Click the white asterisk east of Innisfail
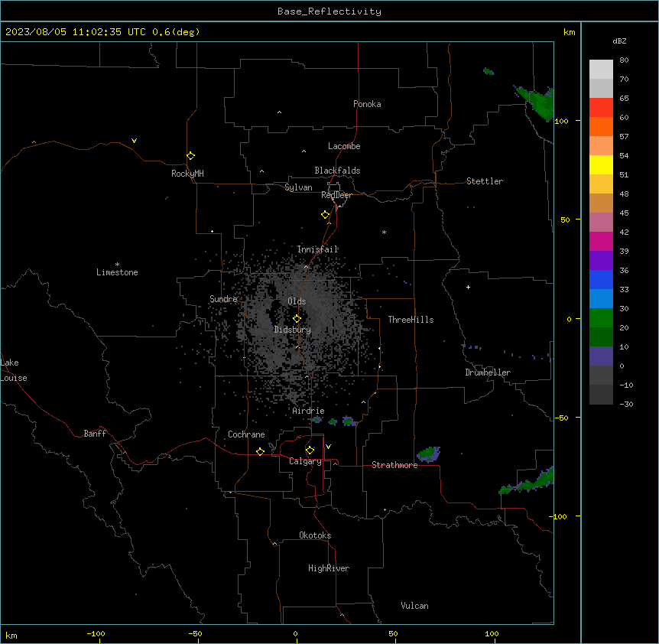This screenshot has width=659, height=644. point(384,232)
